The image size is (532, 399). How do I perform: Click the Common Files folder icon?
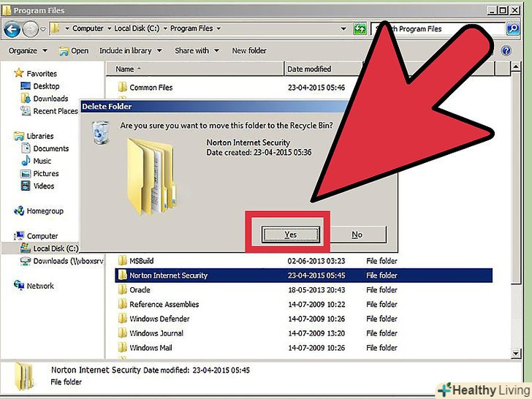(x=123, y=87)
